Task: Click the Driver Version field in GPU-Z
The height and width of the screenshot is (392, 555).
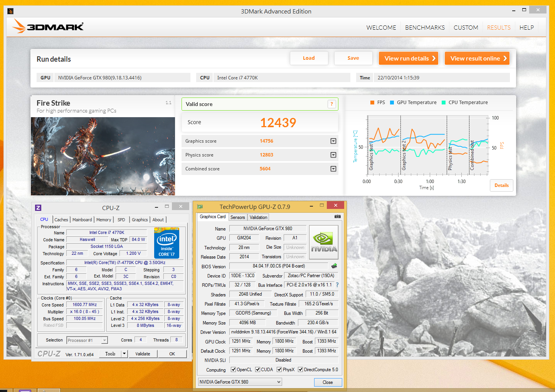Action: click(x=284, y=332)
